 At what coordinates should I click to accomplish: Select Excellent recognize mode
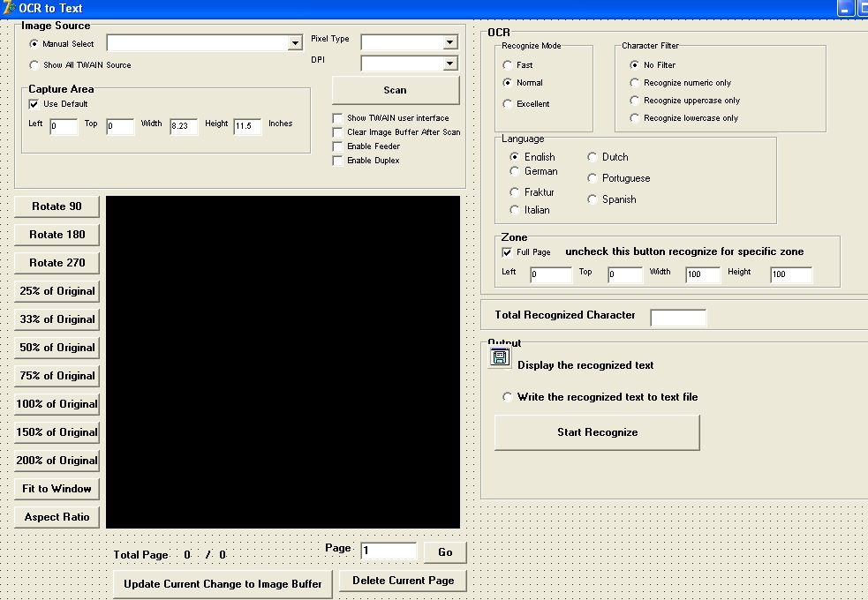click(507, 104)
